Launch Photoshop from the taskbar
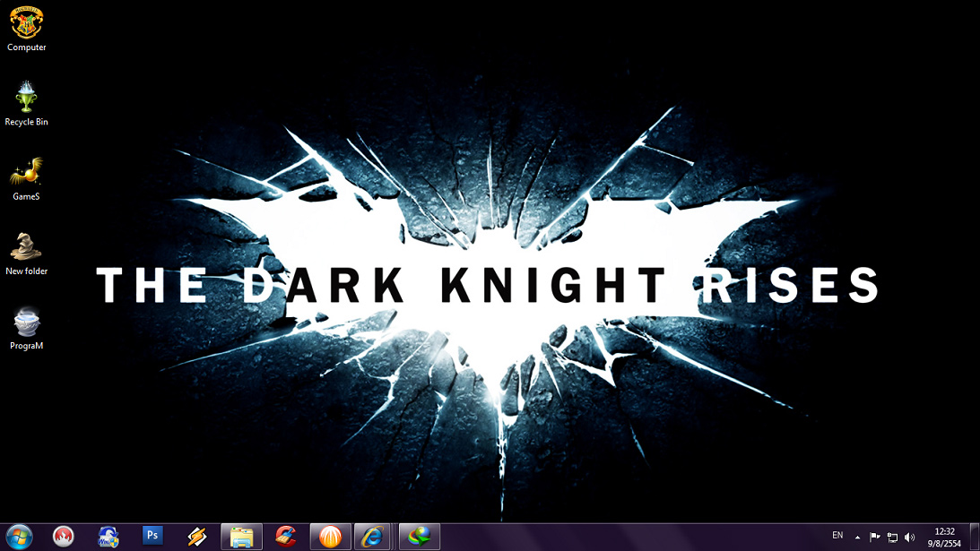Image resolution: width=980 pixels, height=551 pixels. [x=152, y=536]
